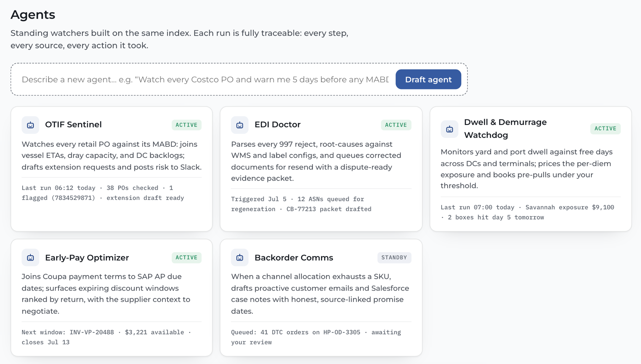Open the OTIF Sentinel agent title
Viewport: 641px width, 364px height.
[x=73, y=125]
